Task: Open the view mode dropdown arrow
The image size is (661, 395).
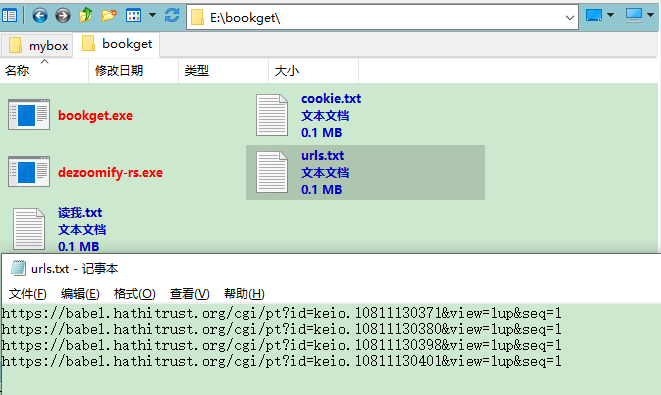Action: tap(152, 16)
